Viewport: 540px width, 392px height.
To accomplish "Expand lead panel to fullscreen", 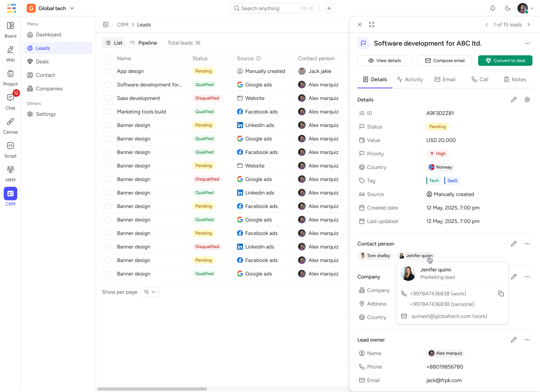I will (371, 25).
